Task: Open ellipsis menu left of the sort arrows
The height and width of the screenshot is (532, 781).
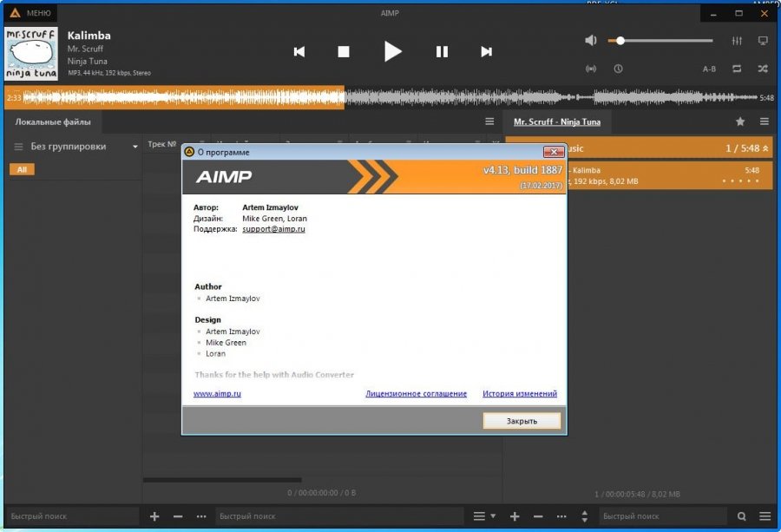Action: pos(561,516)
